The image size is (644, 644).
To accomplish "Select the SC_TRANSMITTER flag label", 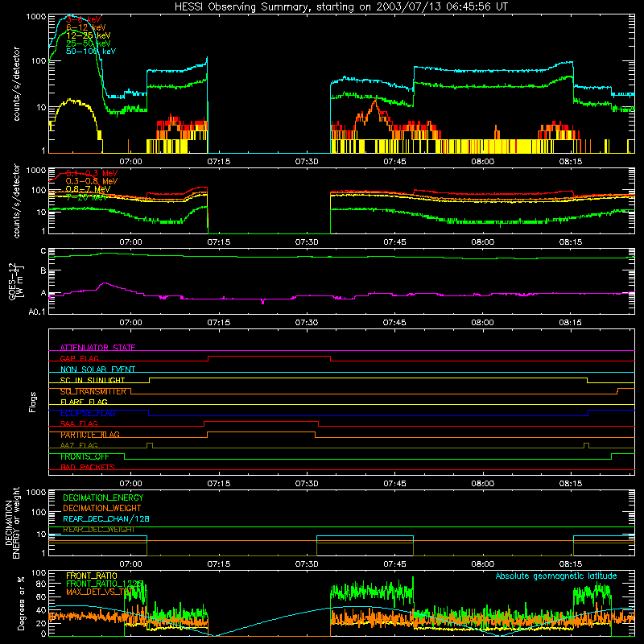I will coord(93,391).
